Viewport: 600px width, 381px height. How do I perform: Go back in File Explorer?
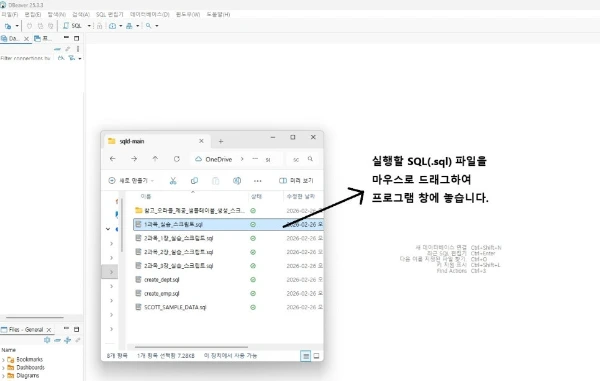(x=112, y=159)
